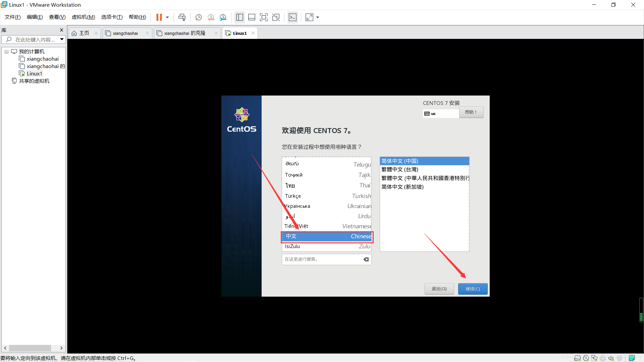
Task: Click the take snapshot icon
Action: pyautogui.click(x=198, y=17)
